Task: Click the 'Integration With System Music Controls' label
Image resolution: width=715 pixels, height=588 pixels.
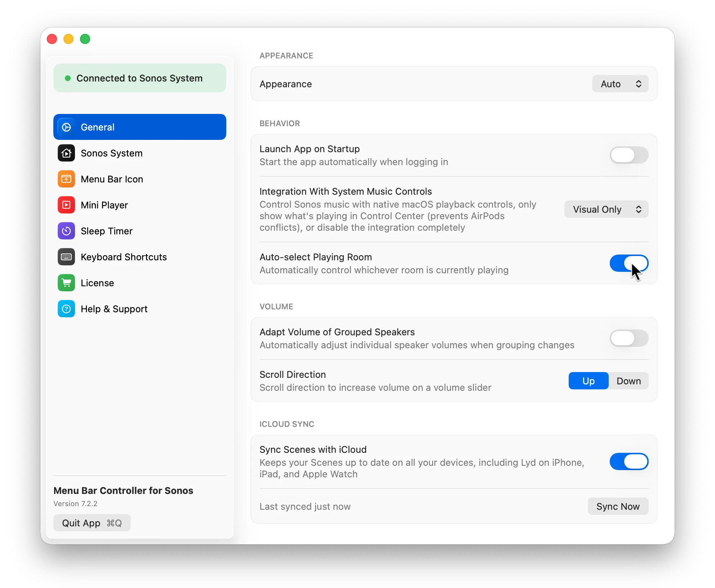Action: pyautogui.click(x=346, y=191)
